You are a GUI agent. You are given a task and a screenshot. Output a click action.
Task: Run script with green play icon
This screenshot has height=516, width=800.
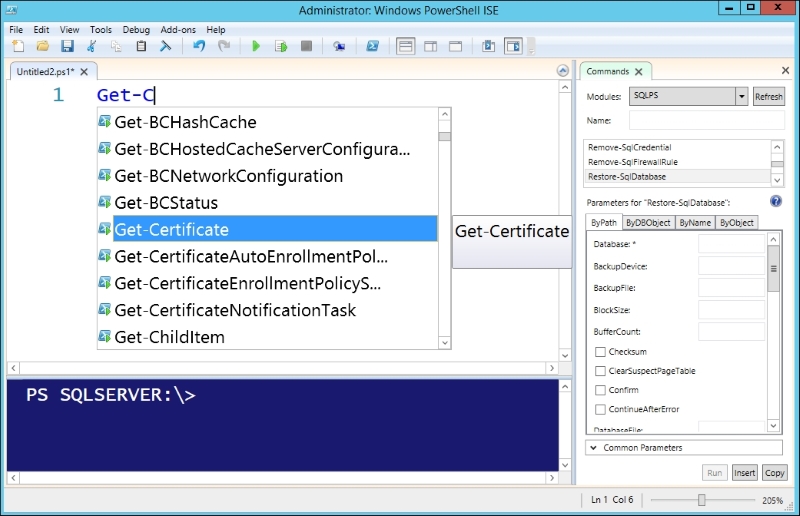tap(256, 46)
